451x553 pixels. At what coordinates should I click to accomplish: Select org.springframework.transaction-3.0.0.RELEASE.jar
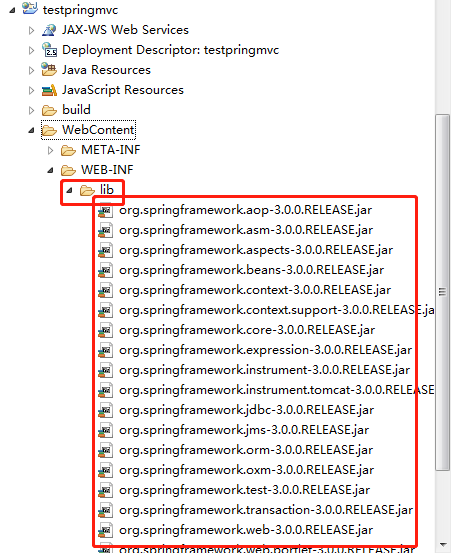[x=266, y=510]
